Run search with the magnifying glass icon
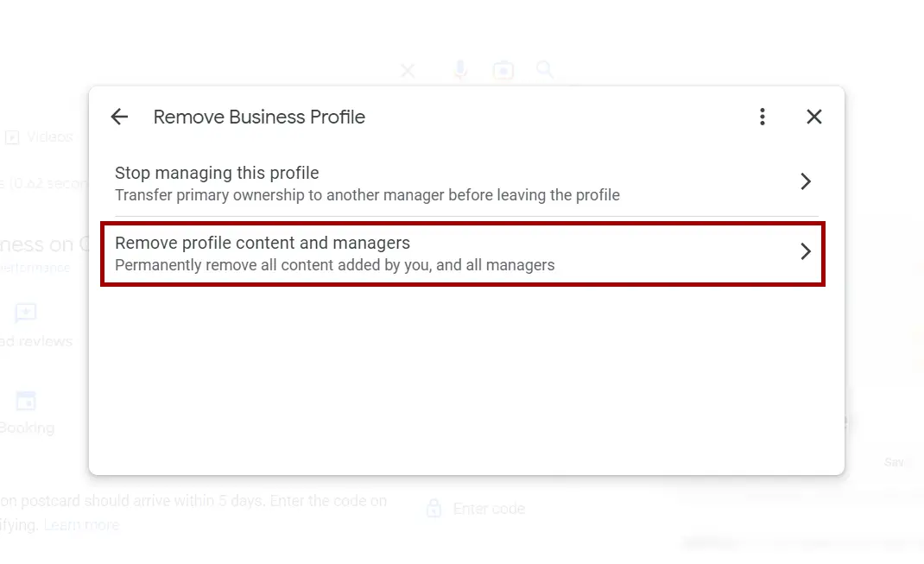 [545, 70]
